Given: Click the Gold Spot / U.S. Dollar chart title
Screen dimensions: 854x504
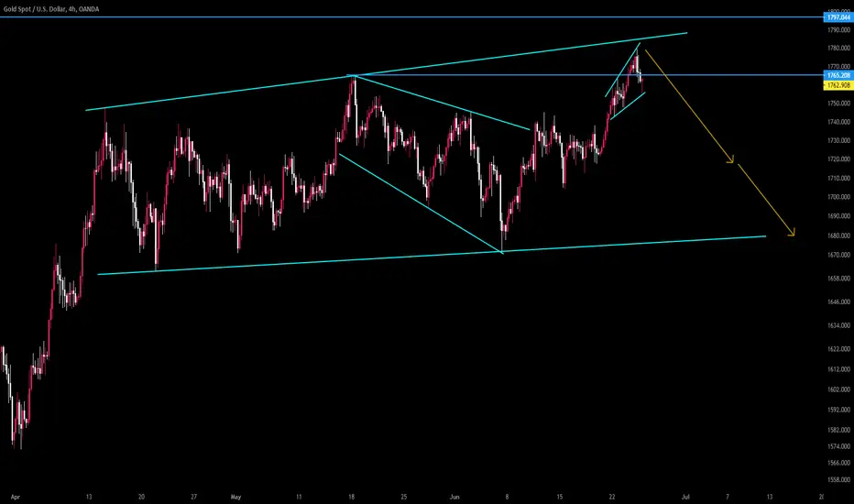Looking at the screenshot, I should click(51, 9).
